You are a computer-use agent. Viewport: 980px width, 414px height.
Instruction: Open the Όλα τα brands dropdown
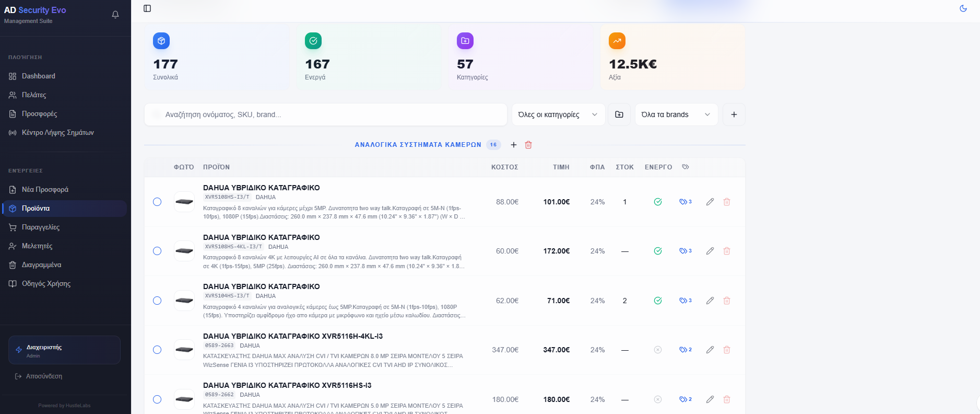(676, 114)
